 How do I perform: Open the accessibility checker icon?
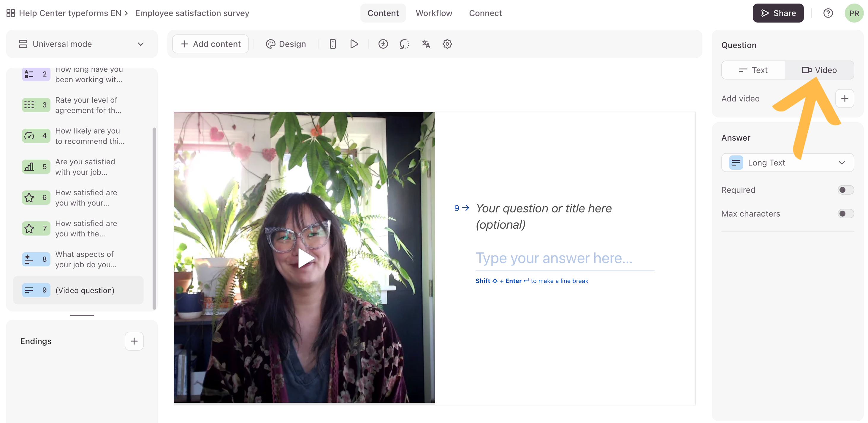[383, 44]
